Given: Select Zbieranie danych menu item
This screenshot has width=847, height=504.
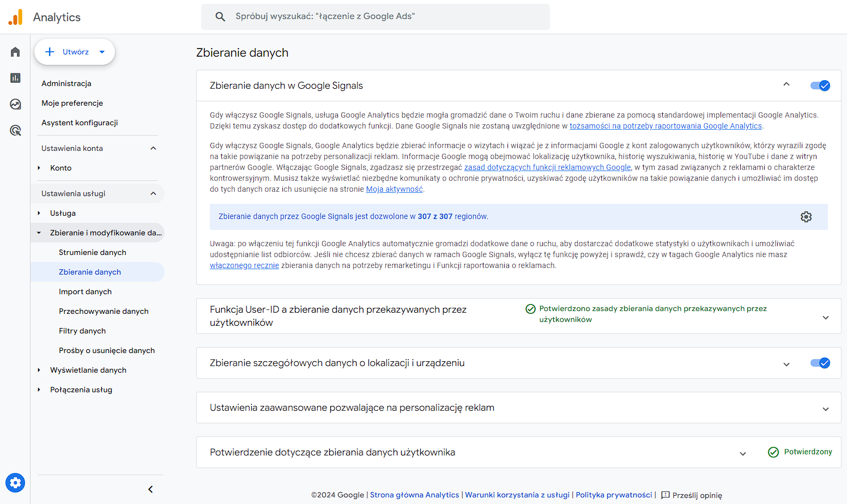Looking at the screenshot, I should tap(98, 272).
